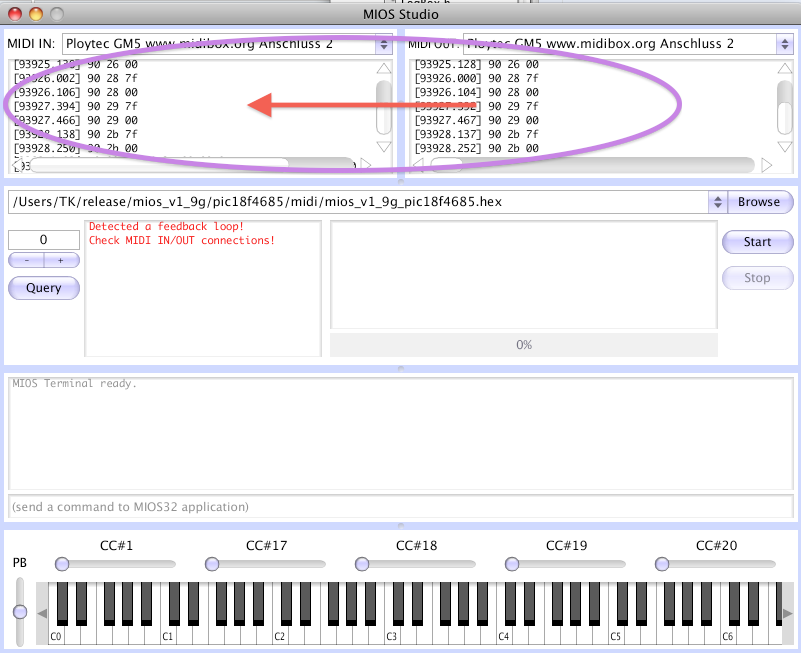Minimize the MIOS Studio window

click(x=36, y=14)
